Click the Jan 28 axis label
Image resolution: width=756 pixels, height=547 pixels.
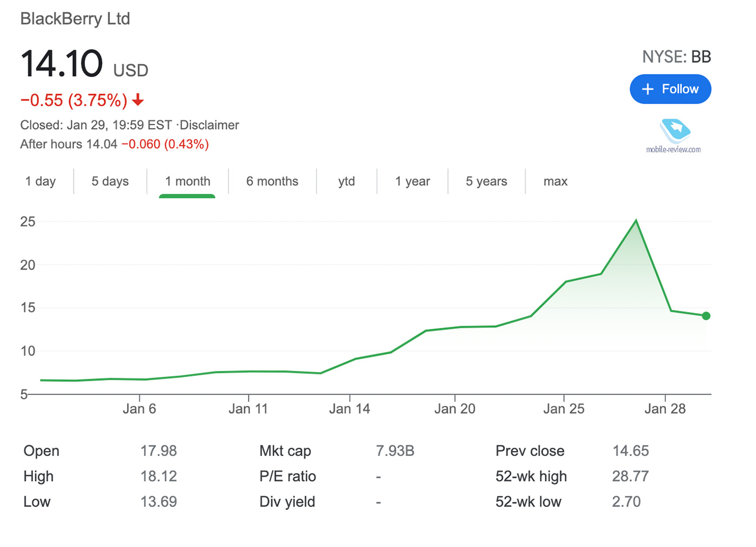[x=665, y=409]
